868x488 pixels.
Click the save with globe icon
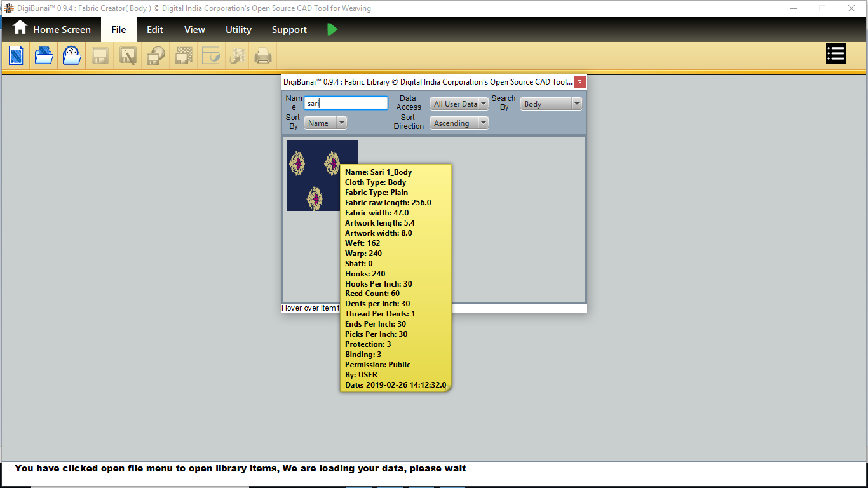(x=156, y=56)
